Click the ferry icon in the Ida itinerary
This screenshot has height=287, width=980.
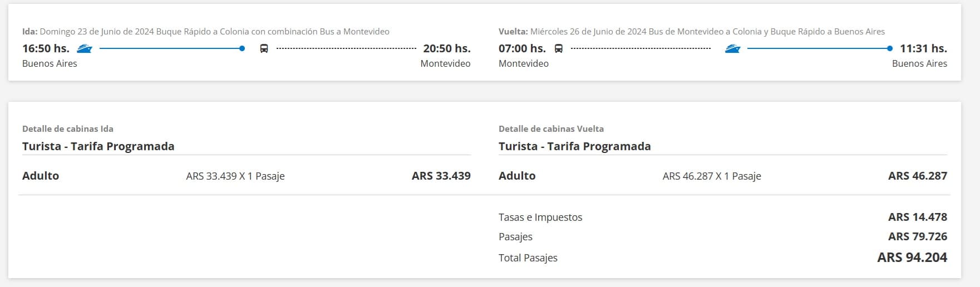click(x=85, y=48)
